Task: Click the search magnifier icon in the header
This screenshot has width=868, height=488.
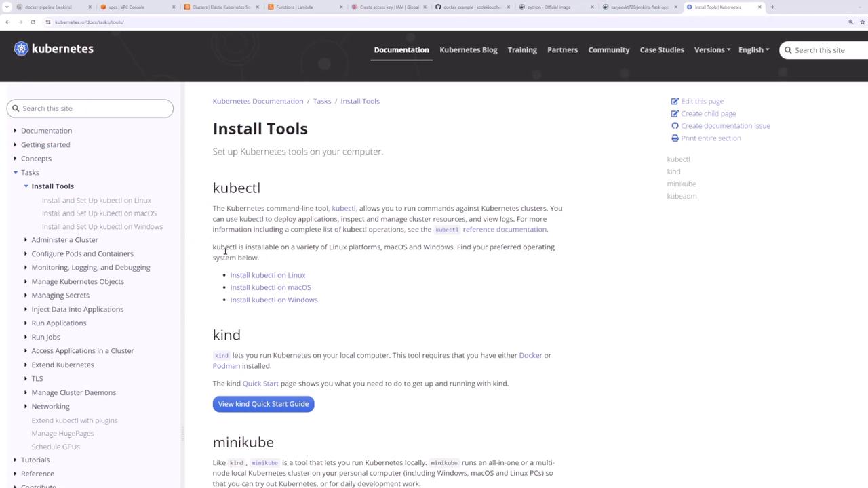Action: (x=788, y=50)
